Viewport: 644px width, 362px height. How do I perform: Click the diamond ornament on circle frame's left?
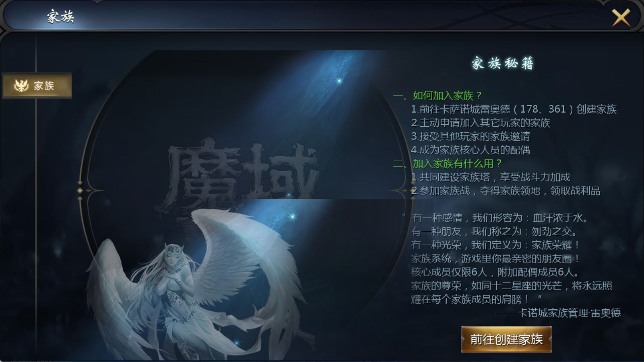[x=80, y=190]
